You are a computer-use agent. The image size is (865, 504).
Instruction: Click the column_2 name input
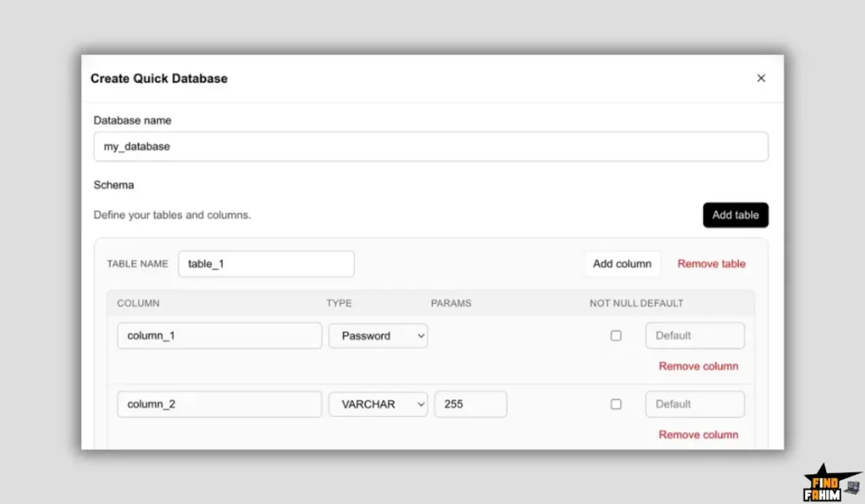click(x=219, y=404)
